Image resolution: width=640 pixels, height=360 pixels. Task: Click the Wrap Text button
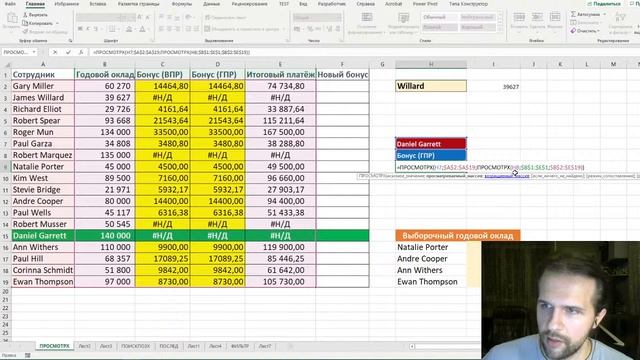tap(225, 18)
